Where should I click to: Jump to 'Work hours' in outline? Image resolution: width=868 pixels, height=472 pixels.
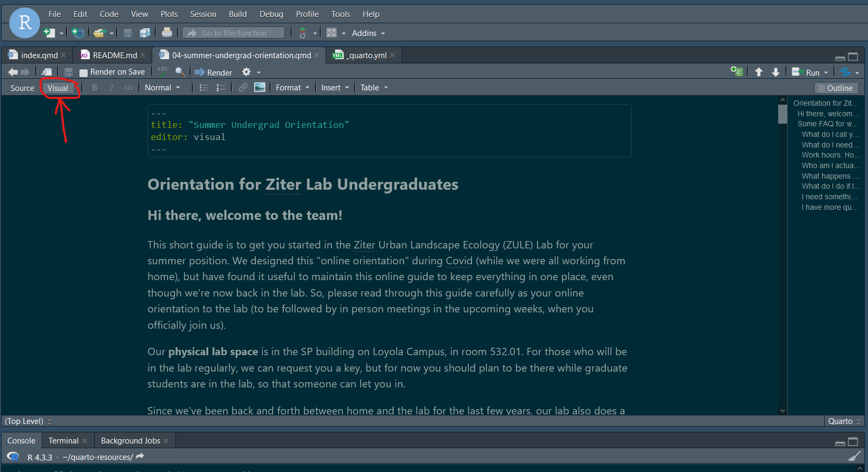click(x=830, y=155)
